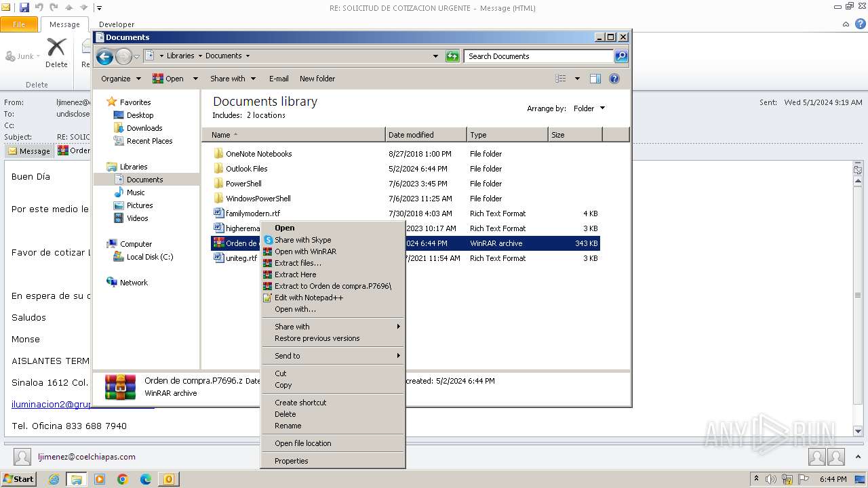Open the File tab in Outlook
This screenshot has width=868, height=488.
tap(19, 24)
